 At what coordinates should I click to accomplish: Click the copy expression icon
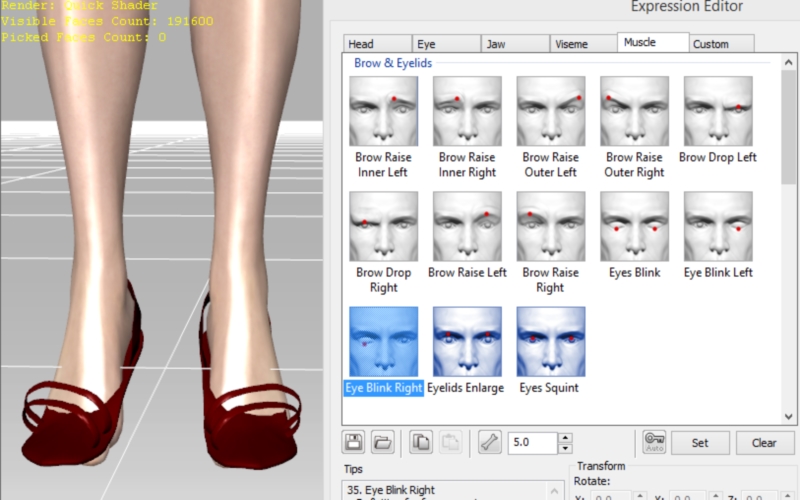(x=421, y=442)
